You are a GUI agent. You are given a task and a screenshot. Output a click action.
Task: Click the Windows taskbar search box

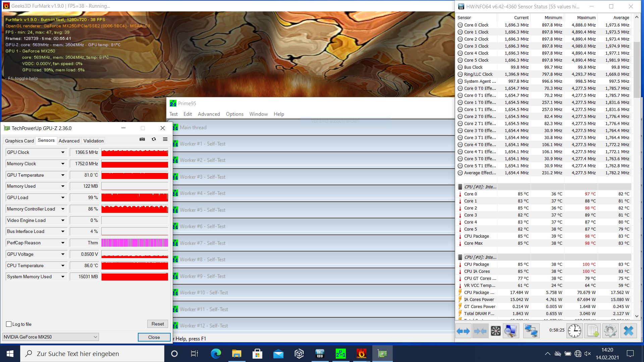(x=92, y=354)
